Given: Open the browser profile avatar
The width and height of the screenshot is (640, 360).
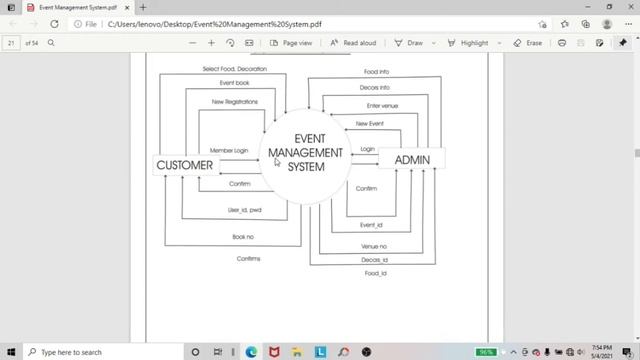Looking at the screenshot, I should click(607, 24).
